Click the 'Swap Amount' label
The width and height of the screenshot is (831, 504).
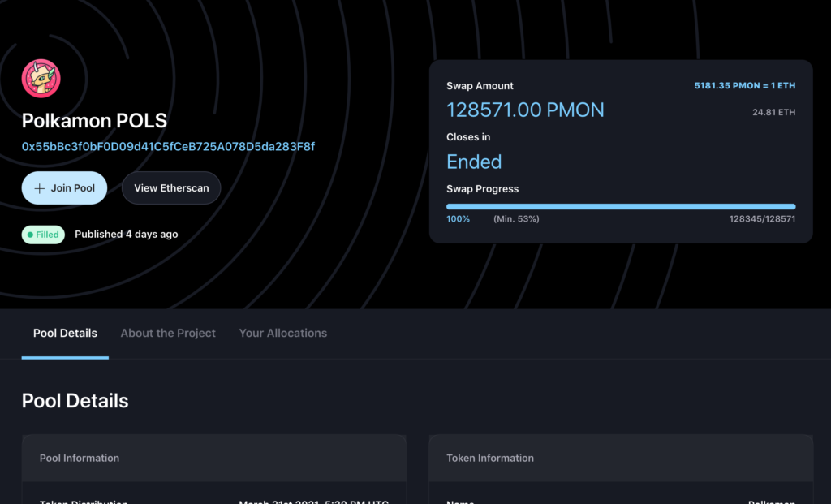[480, 86]
